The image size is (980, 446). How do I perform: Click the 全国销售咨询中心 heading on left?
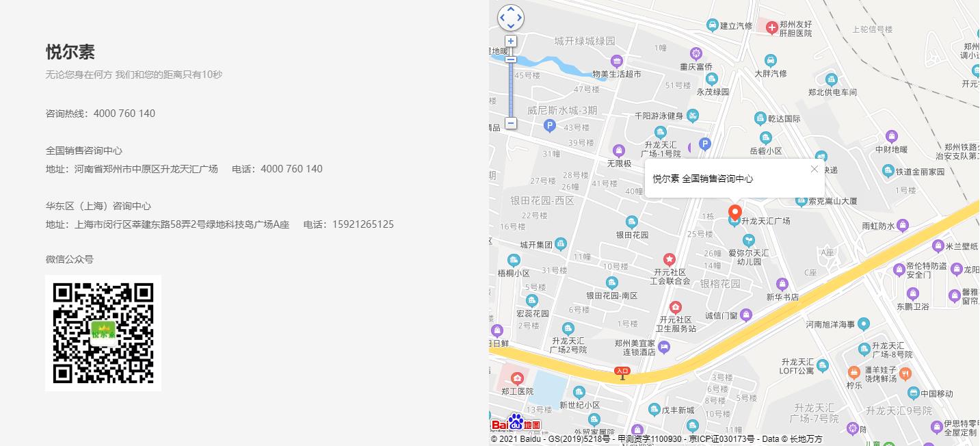click(84, 150)
